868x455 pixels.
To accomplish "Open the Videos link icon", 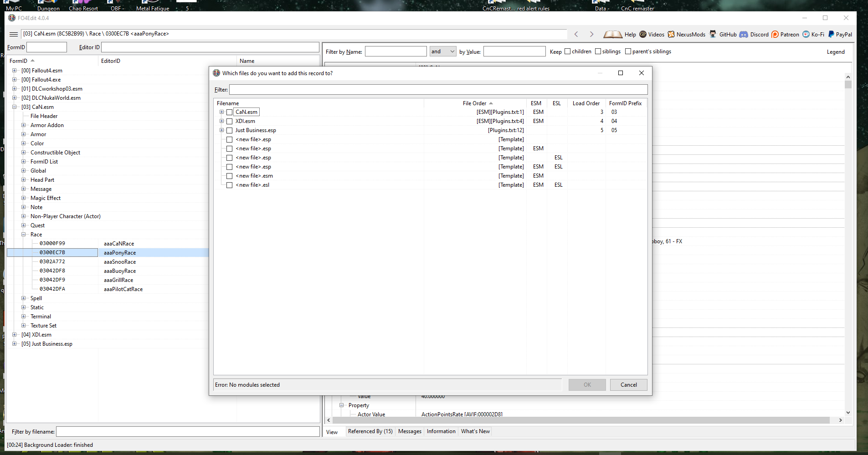I will (643, 34).
